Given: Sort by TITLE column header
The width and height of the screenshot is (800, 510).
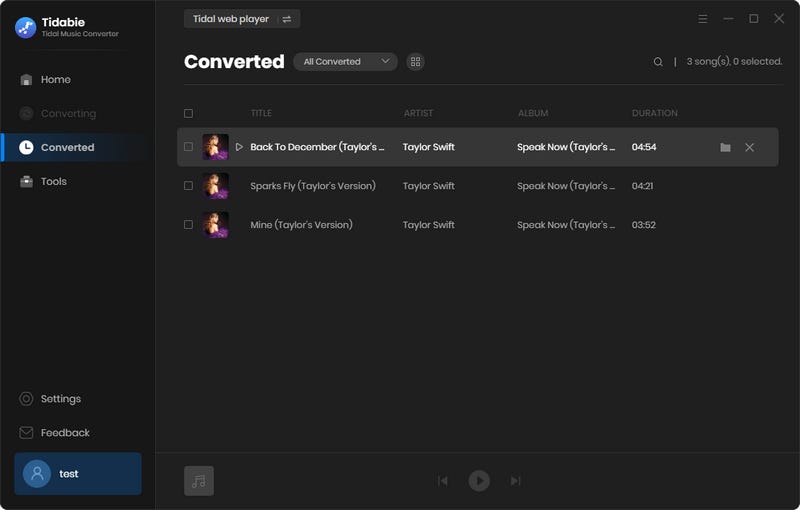Looking at the screenshot, I should coord(261,113).
